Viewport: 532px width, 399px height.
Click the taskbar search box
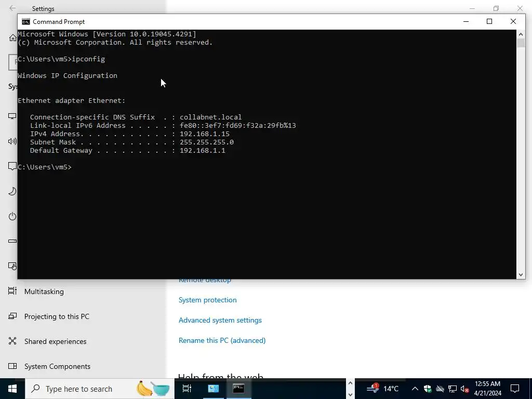tap(100, 389)
